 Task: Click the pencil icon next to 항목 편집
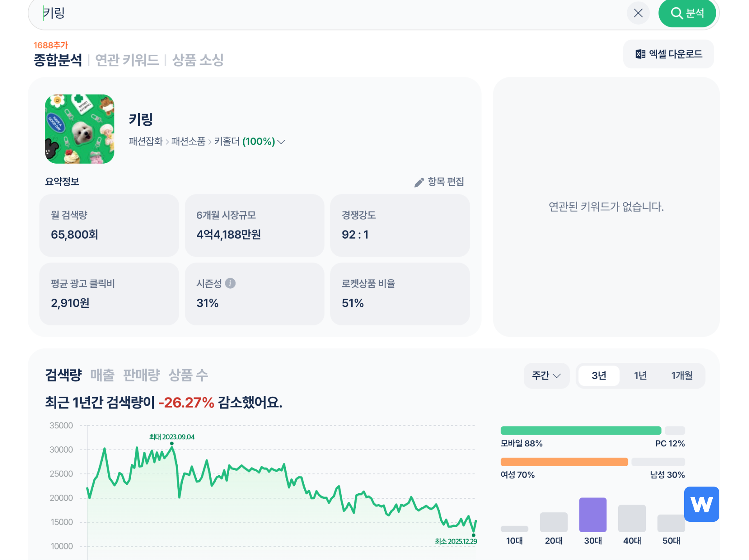419,182
